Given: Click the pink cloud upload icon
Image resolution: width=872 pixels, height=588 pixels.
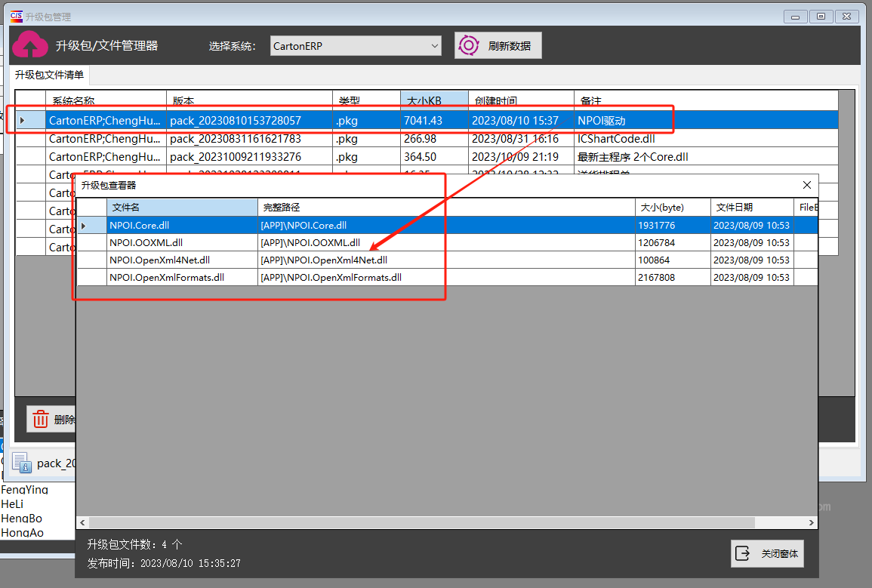Looking at the screenshot, I should click(x=30, y=44).
